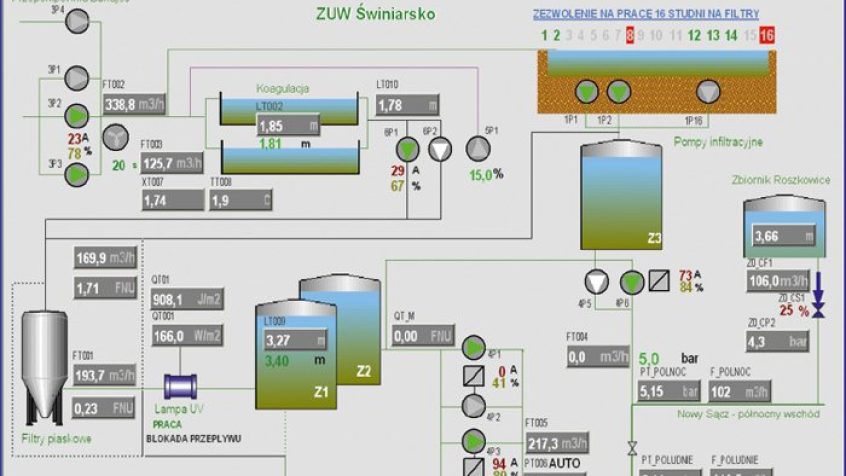Toggle grayed well number 5

[593, 36]
